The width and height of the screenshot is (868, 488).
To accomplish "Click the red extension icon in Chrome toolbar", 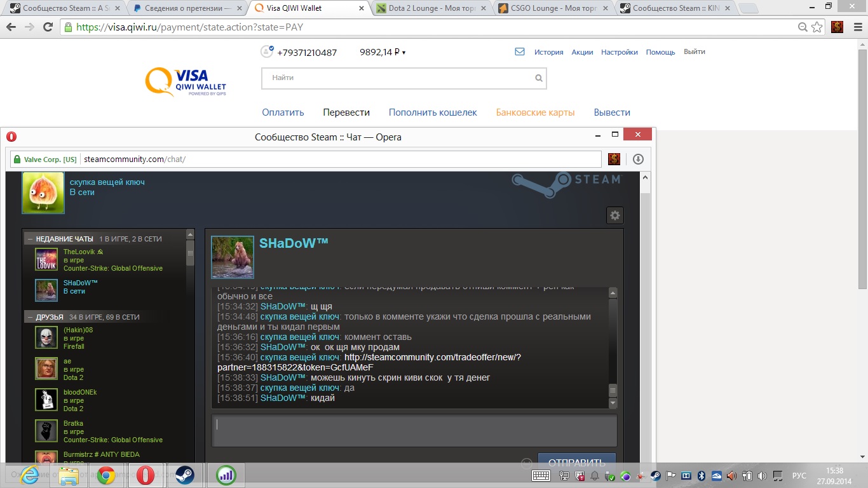I will coord(837,27).
